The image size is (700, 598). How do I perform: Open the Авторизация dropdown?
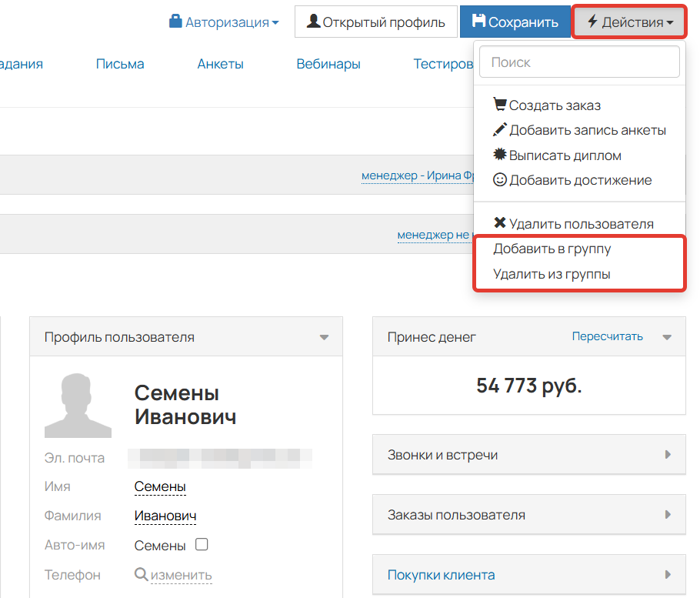click(x=225, y=22)
